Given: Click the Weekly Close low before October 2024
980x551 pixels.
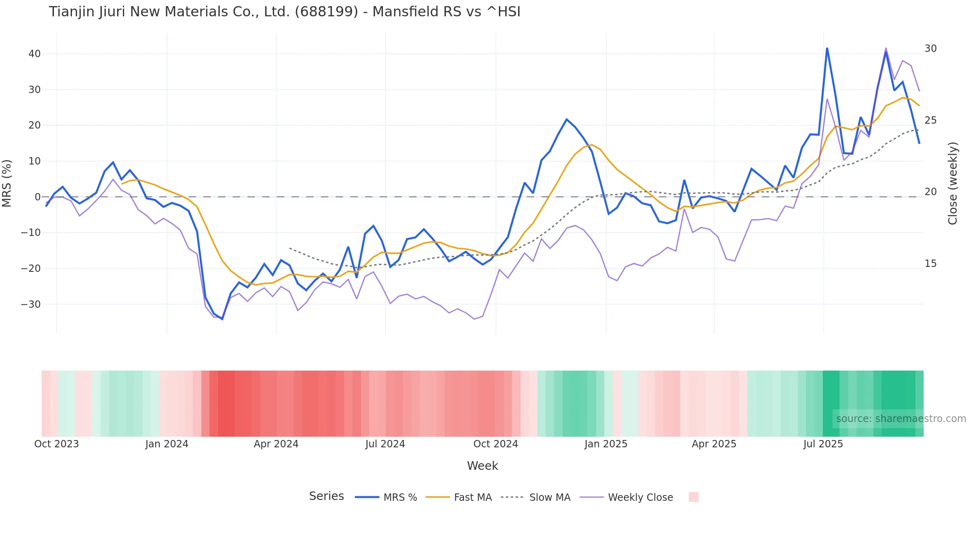Looking at the screenshot, I should click(x=474, y=319).
